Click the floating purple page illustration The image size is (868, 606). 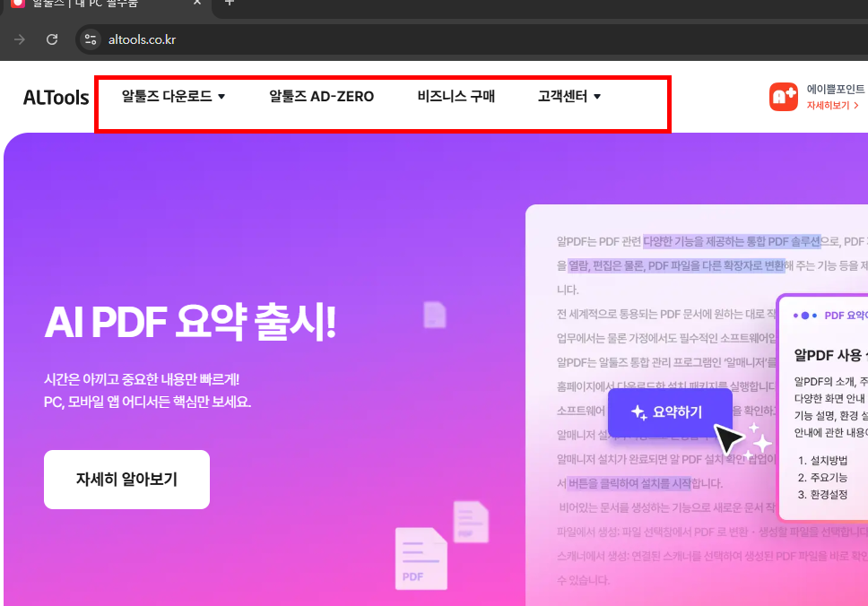(434, 316)
